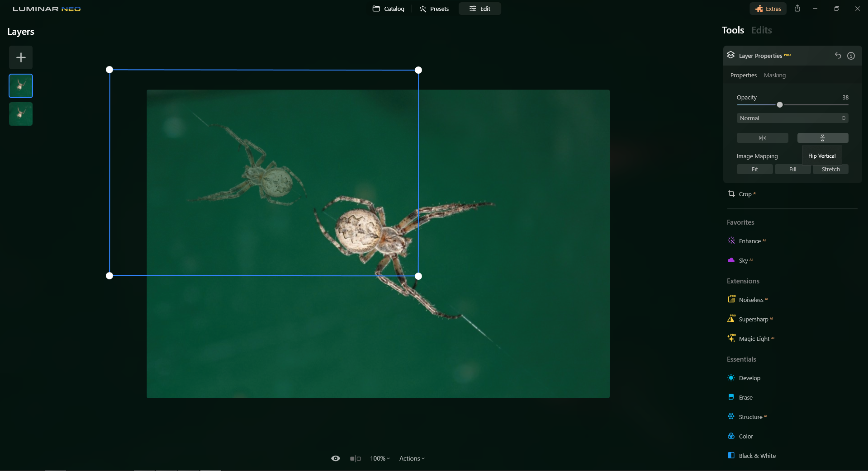Open the Actions dropdown menu
Viewport: 868px width, 471px height.
[x=412, y=458]
